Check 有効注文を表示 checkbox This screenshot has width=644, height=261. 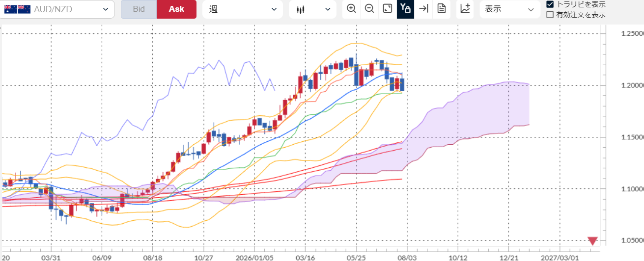pyautogui.click(x=550, y=15)
